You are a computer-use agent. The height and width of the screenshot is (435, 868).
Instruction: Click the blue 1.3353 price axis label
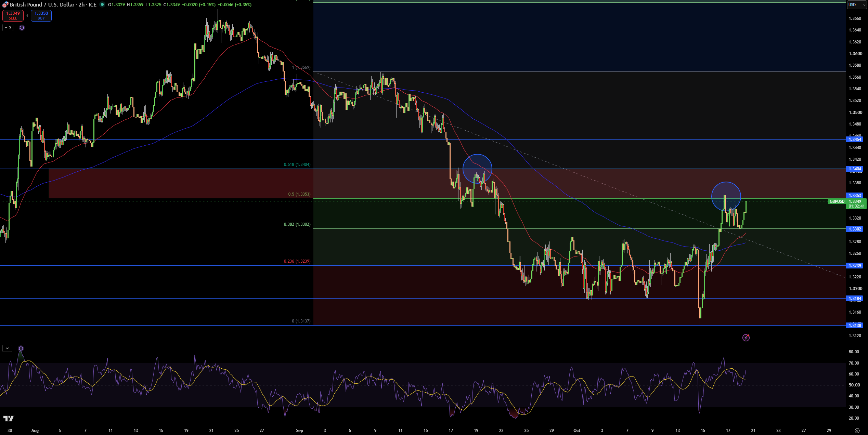(855, 196)
